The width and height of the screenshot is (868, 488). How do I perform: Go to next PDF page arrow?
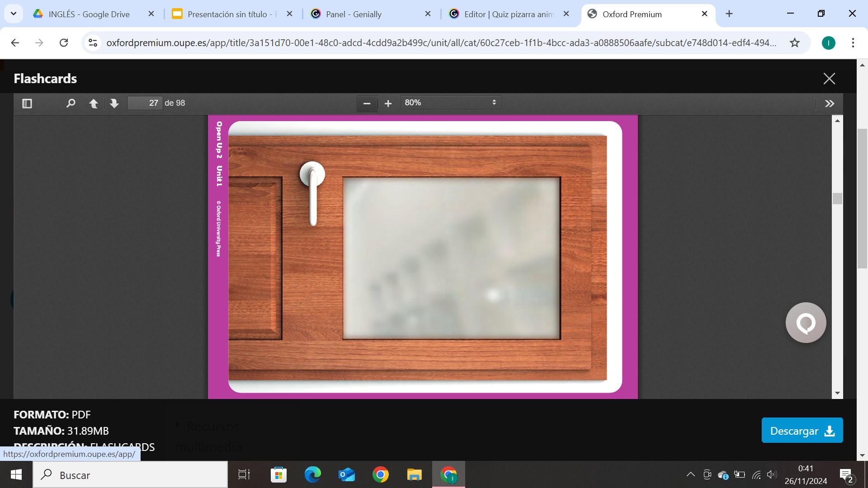click(114, 103)
